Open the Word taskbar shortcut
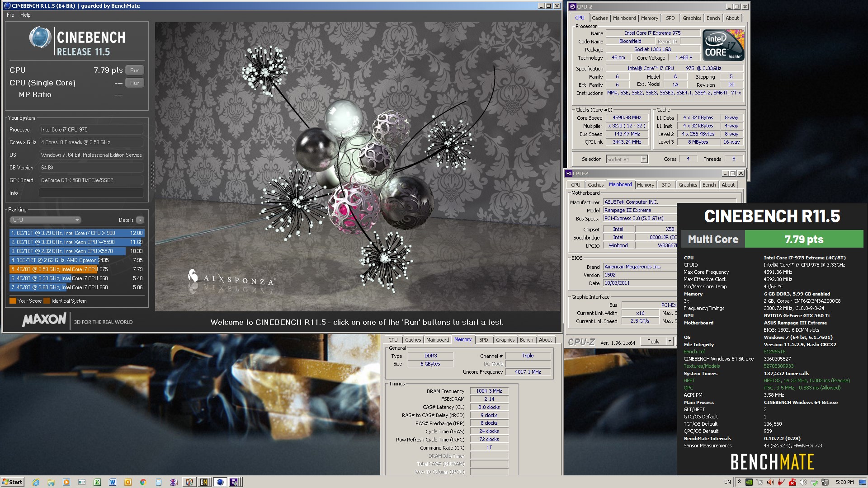Image resolution: width=868 pixels, height=488 pixels. [x=113, y=482]
